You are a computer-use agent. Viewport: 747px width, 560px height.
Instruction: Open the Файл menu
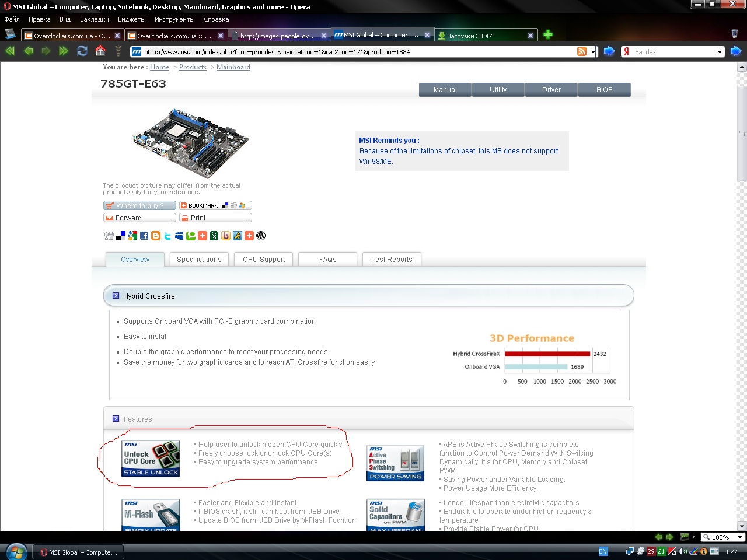(x=12, y=19)
